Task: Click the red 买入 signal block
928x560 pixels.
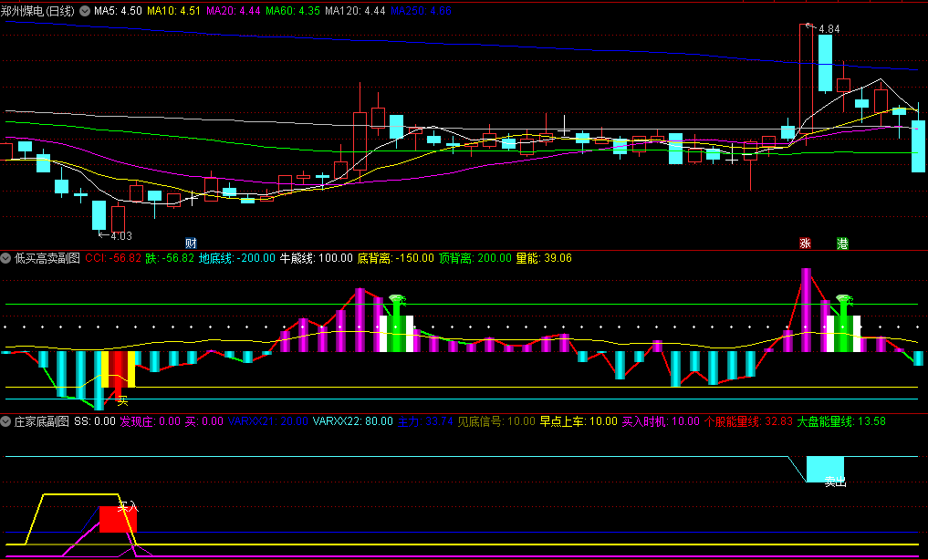Action: pyautogui.click(x=118, y=519)
